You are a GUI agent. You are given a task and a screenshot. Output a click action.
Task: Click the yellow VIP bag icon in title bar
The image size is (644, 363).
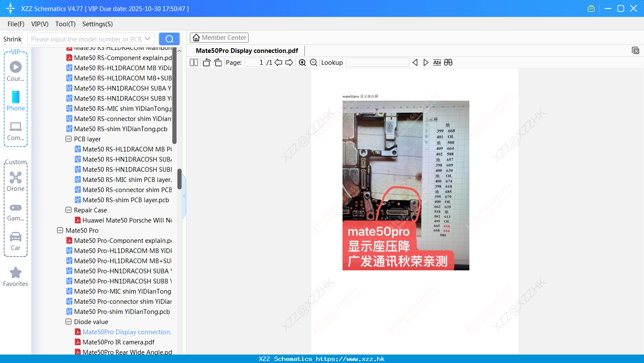tap(591, 8)
